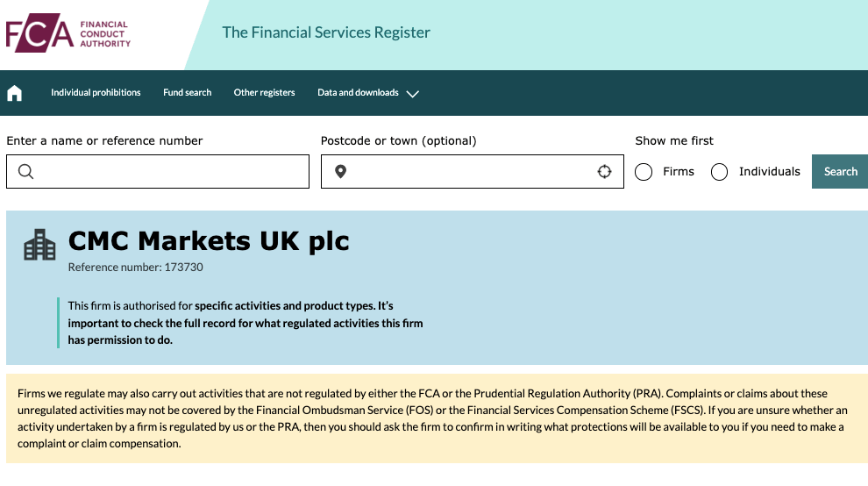Open Other registers page
The image size is (868, 486).
264,92
